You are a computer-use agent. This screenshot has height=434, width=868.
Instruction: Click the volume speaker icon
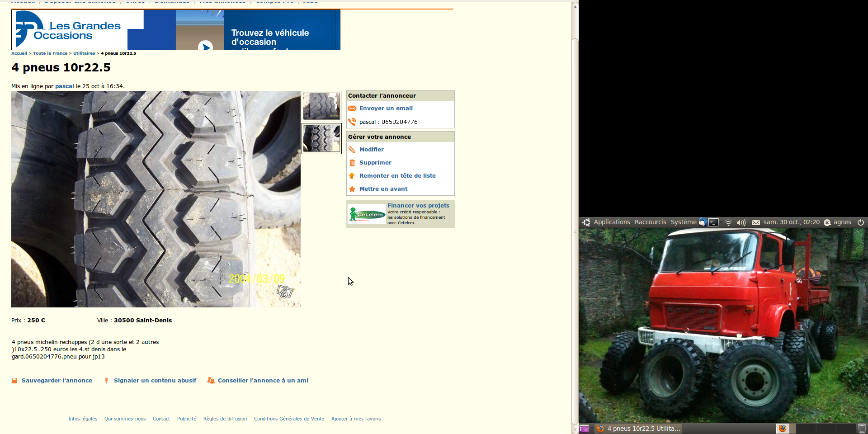[741, 222]
